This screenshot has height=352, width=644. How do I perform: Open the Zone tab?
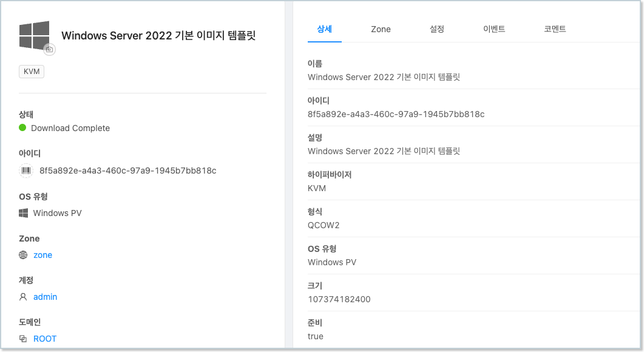click(381, 29)
